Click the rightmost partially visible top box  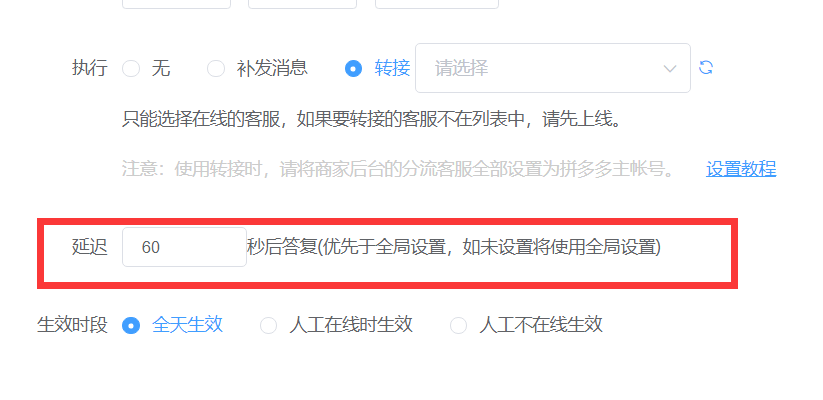[x=437, y=4]
